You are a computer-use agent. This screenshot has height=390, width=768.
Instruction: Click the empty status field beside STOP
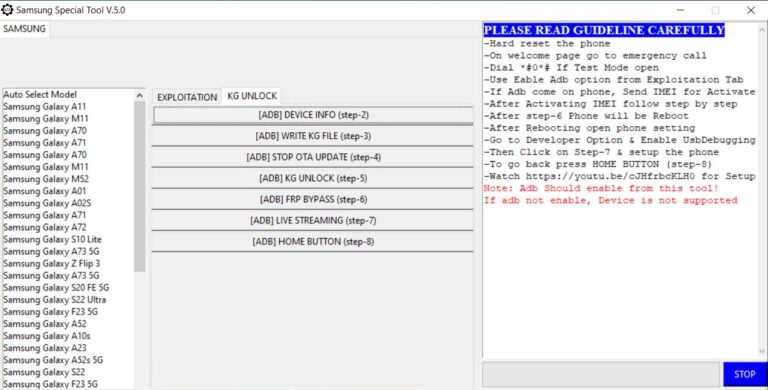pyautogui.click(x=601, y=374)
